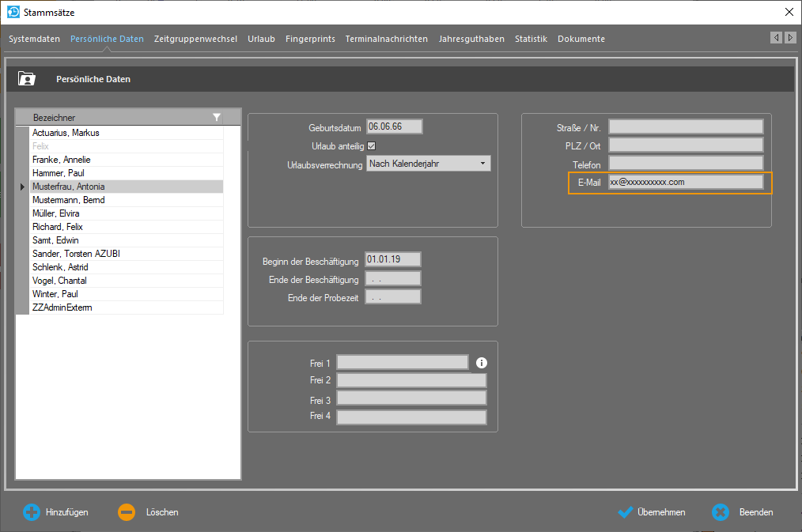
Task: Toggle the Urlaub anteilig checkbox
Action: (x=372, y=145)
